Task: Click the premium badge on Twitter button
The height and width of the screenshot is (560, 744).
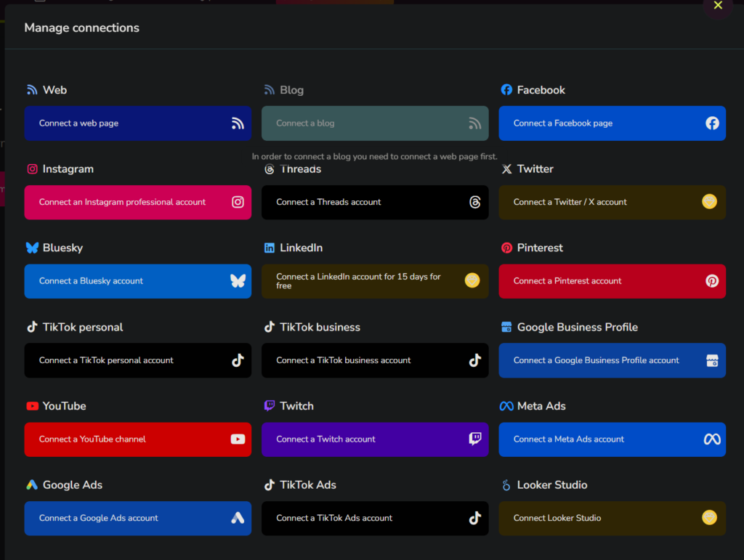Action: point(709,202)
